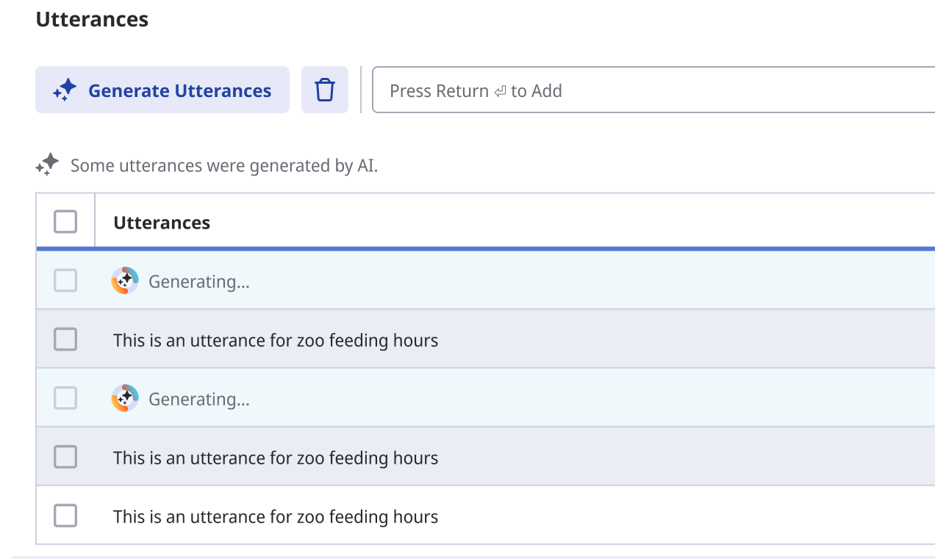Click the Utterances column header
The image size is (935, 560).
(x=162, y=223)
